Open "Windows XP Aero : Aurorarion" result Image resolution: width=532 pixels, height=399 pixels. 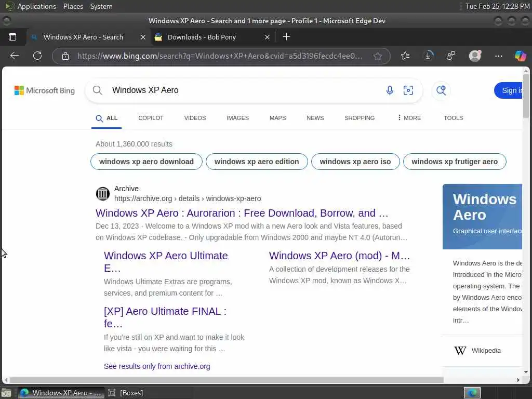coord(242,213)
